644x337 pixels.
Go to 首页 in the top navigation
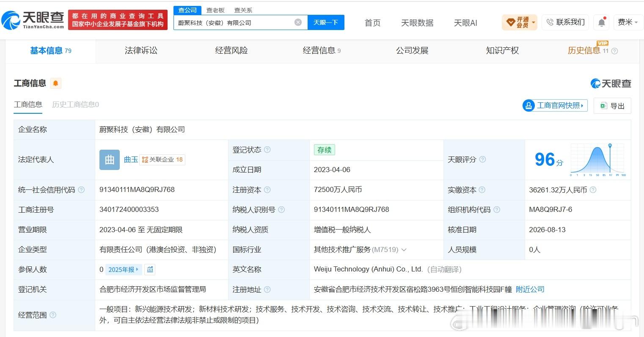tap(372, 22)
